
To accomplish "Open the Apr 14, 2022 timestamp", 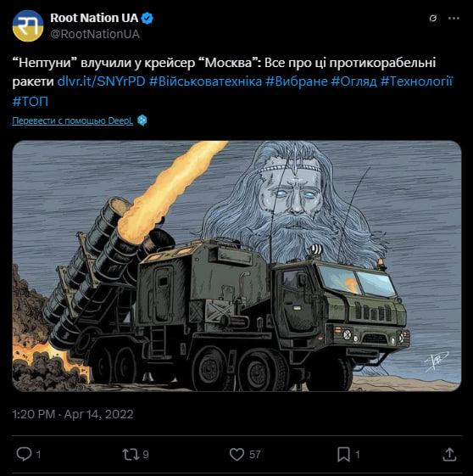I will [x=98, y=414].
